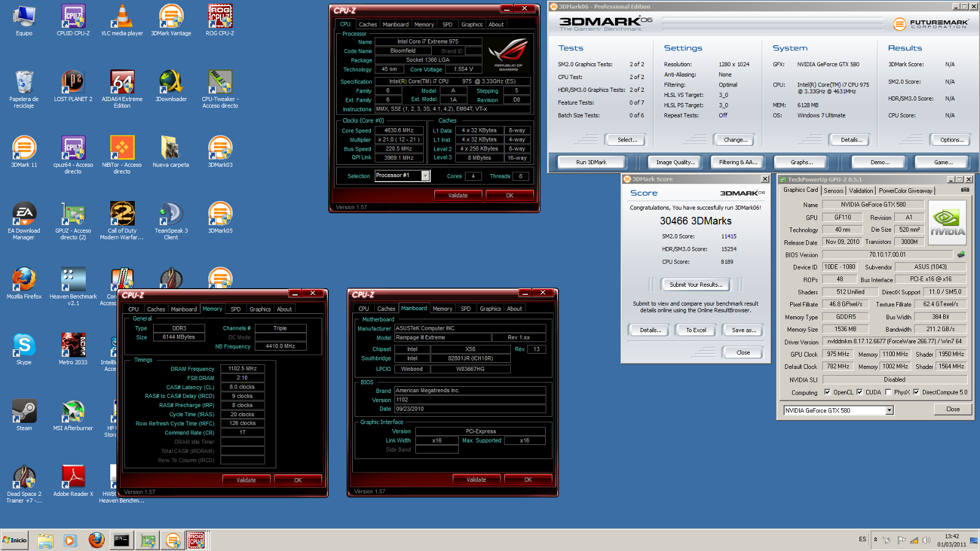
Task: Open Skype desktop icon
Action: pyautogui.click(x=24, y=349)
